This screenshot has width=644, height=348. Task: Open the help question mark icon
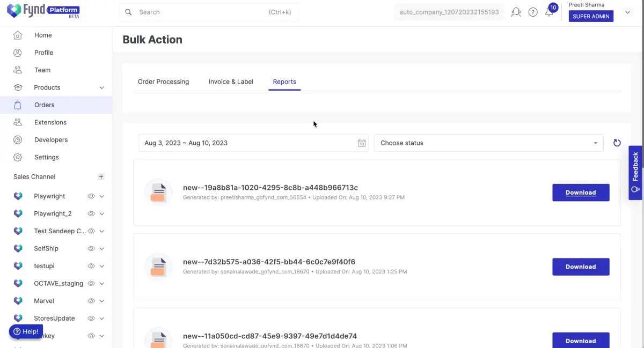533,12
